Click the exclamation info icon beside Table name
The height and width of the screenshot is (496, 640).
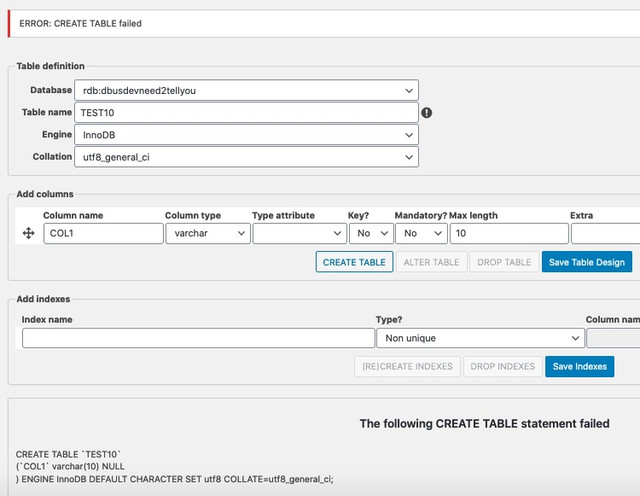pyautogui.click(x=427, y=113)
